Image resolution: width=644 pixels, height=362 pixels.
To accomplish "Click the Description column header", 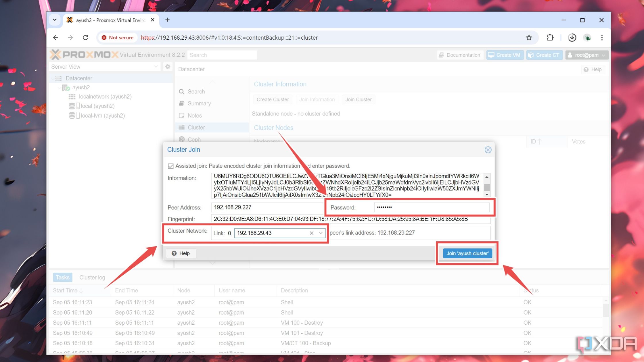I will pos(398,290).
